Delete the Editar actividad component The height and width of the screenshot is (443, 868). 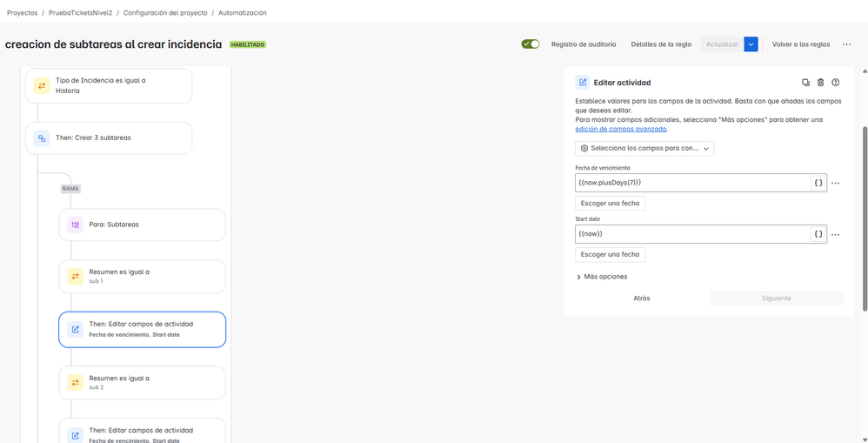(x=821, y=83)
